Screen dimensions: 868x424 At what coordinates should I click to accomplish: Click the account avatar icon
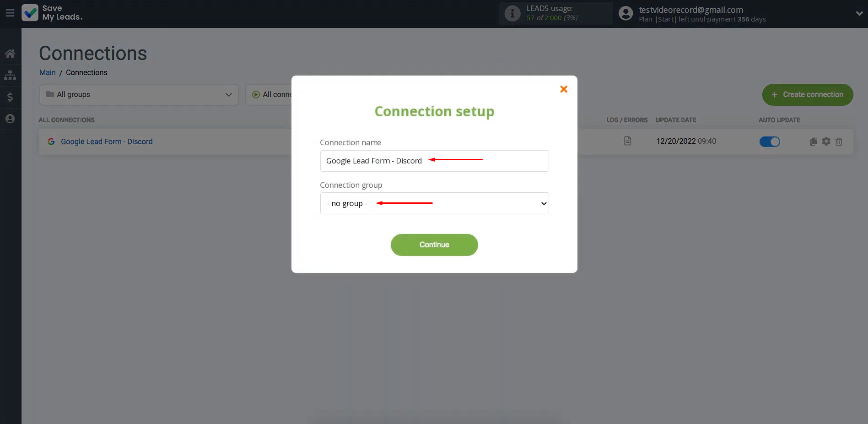tap(625, 13)
